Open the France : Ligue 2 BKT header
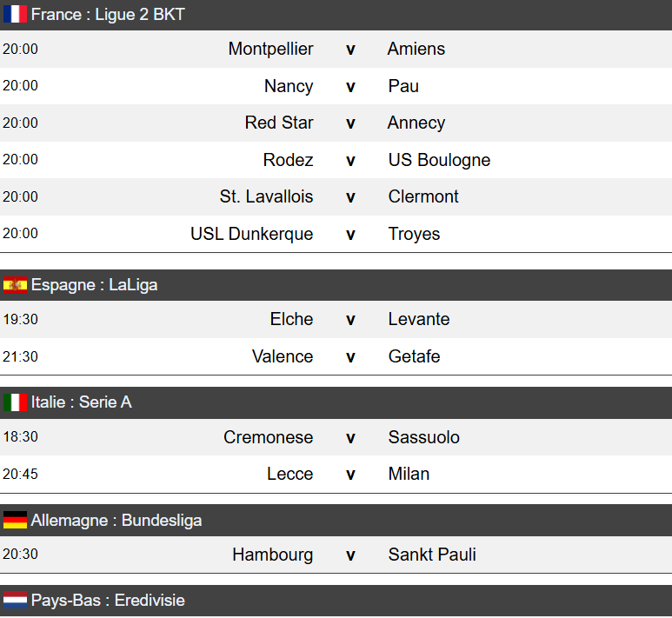This screenshot has height=618, width=672. coord(108,15)
